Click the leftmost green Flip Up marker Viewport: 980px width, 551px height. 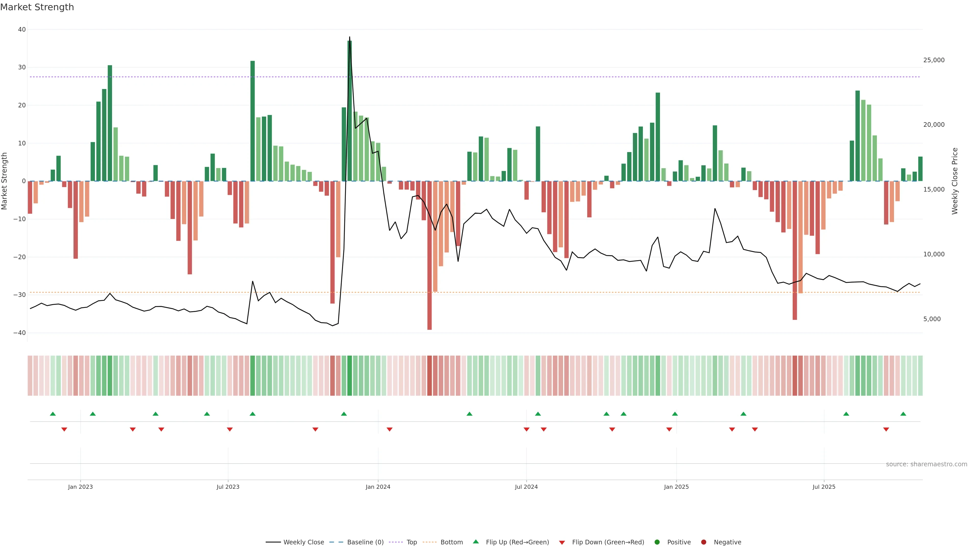pyautogui.click(x=53, y=414)
